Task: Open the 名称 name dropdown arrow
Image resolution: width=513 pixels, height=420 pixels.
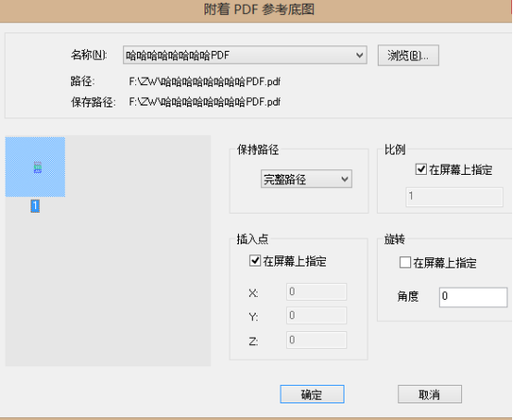Action: (x=359, y=55)
